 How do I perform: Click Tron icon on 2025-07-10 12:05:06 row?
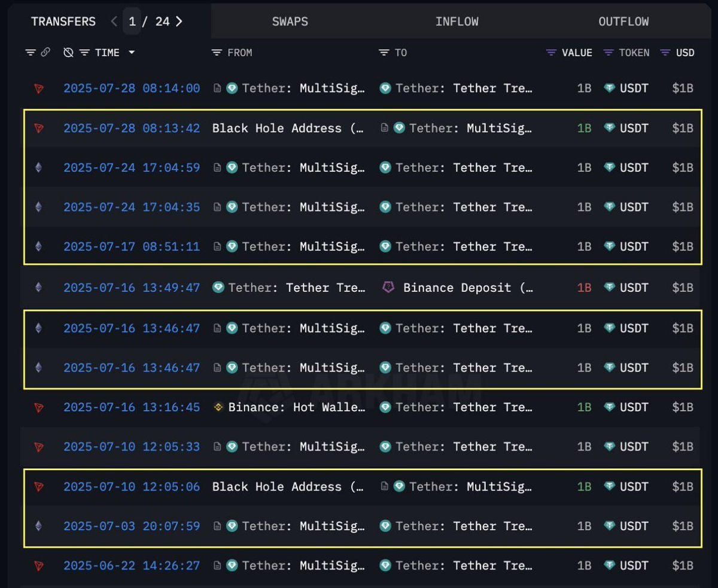tap(39, 487)
